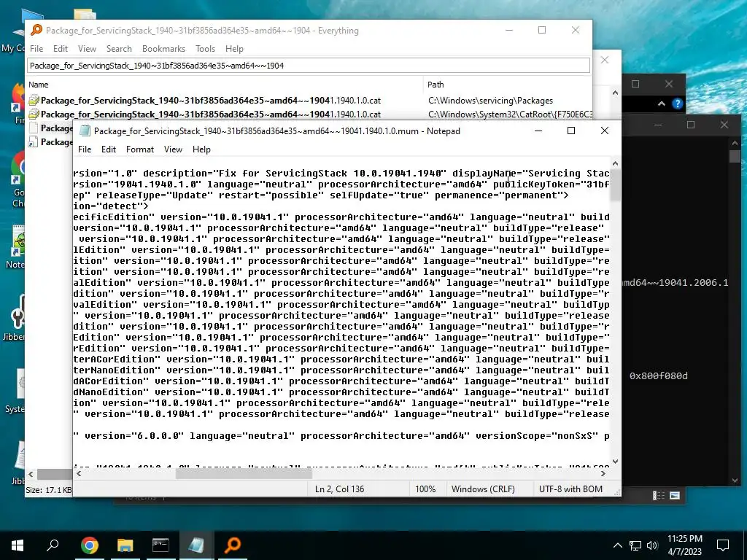Click the 0x800f080d error text in console
This screenshot has width=747, height=560.
pos(659,376)
